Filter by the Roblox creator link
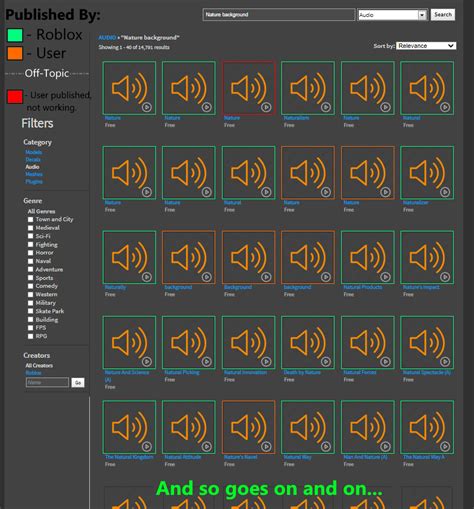This screenshot has height=509, width=474. 33,373
